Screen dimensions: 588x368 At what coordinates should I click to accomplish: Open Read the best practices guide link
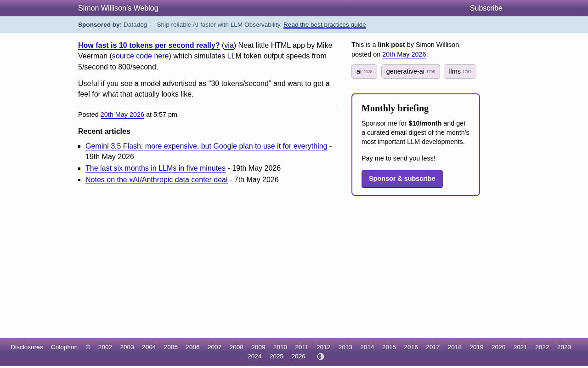click(325, 25)
